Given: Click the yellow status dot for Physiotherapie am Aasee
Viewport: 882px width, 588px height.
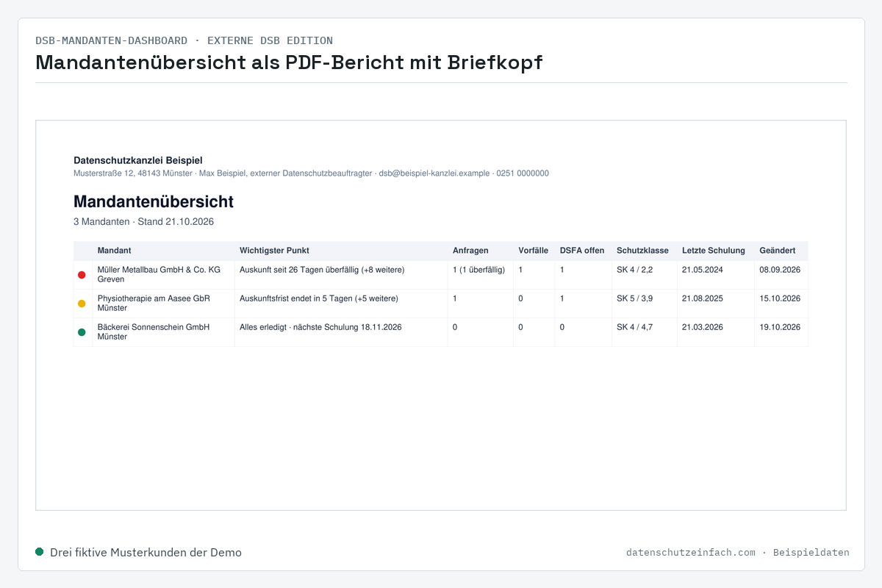Looking at the screenshot, I should [x=82, y=304].
